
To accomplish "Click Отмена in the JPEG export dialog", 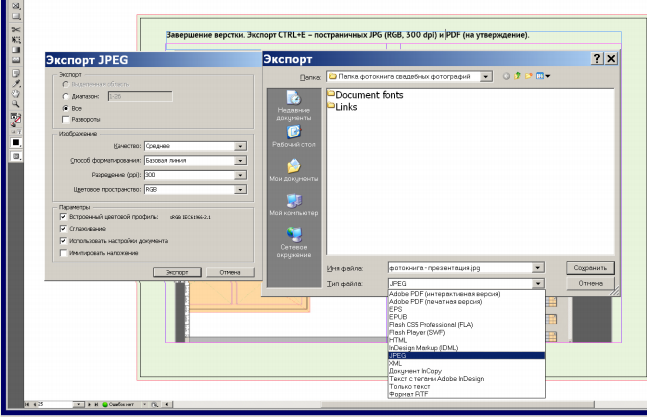I will click(x=230, y=272).
